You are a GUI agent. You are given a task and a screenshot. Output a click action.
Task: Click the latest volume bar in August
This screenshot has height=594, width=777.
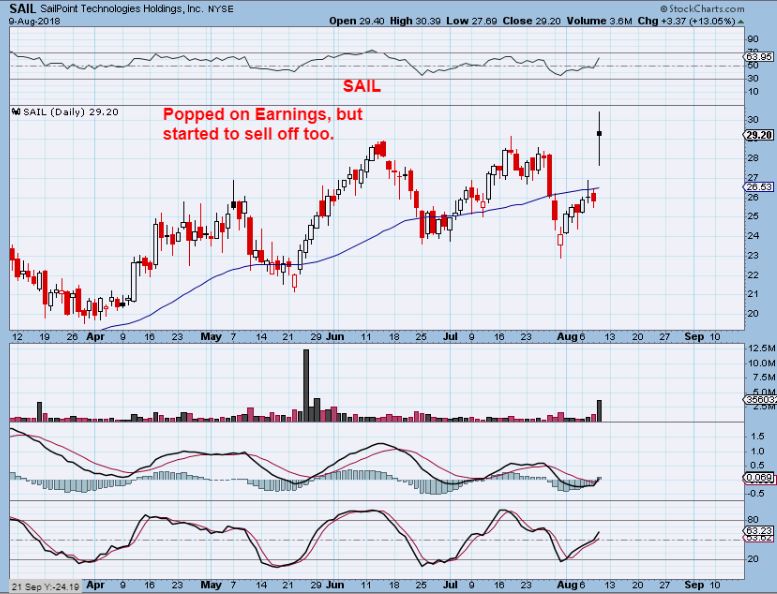click(x=600, y=411)
